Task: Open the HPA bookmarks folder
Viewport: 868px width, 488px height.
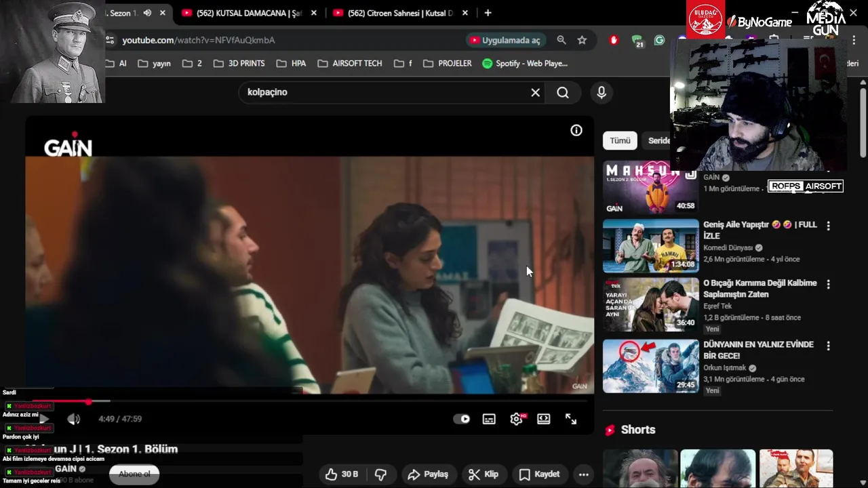Action: [x=291, y=63]
